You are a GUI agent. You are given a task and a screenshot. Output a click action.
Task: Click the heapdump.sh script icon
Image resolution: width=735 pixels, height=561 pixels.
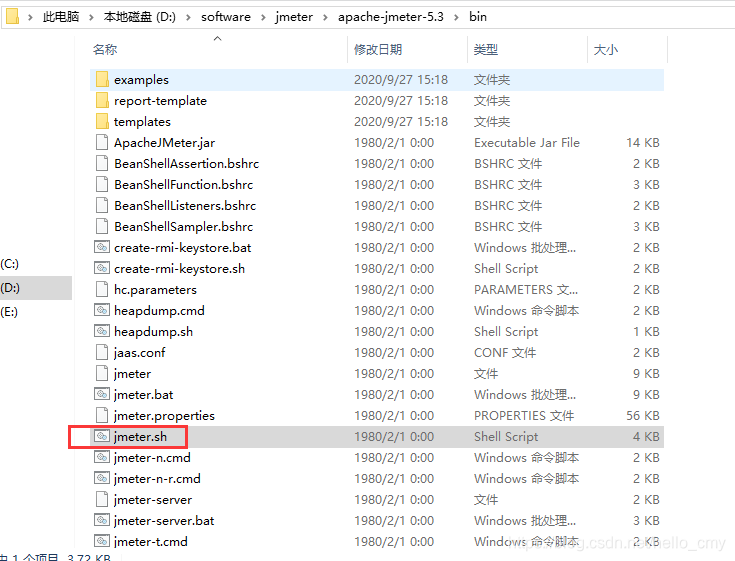[x=102, y=331]
